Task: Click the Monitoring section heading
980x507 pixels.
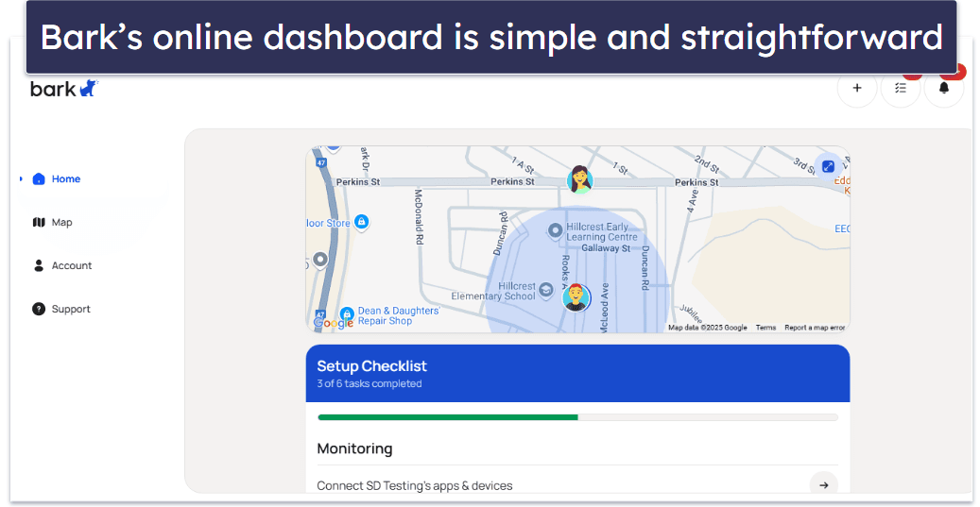Action: click(355, 448)
